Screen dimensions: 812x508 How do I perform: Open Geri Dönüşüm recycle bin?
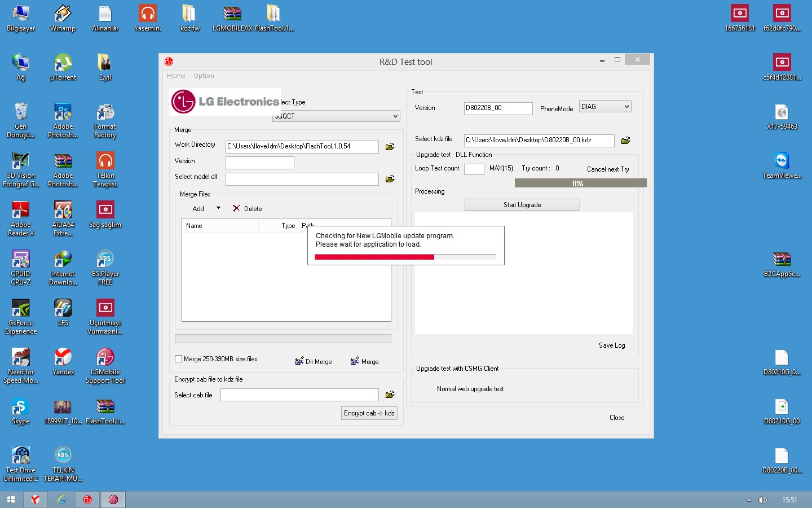[x=21, y=120]
